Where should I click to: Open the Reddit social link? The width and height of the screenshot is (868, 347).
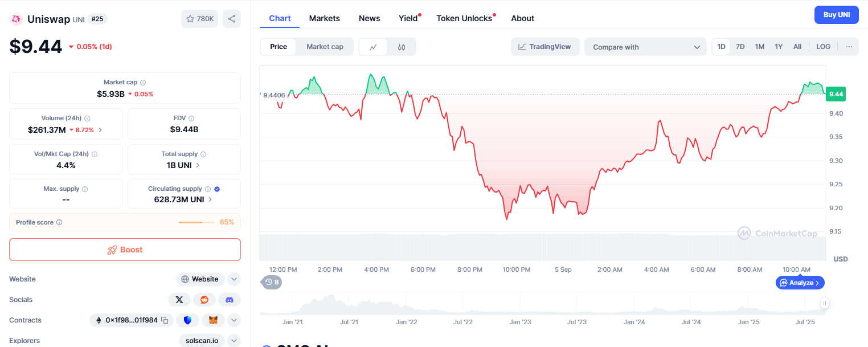pyautogui.click(x=204, y=300)
